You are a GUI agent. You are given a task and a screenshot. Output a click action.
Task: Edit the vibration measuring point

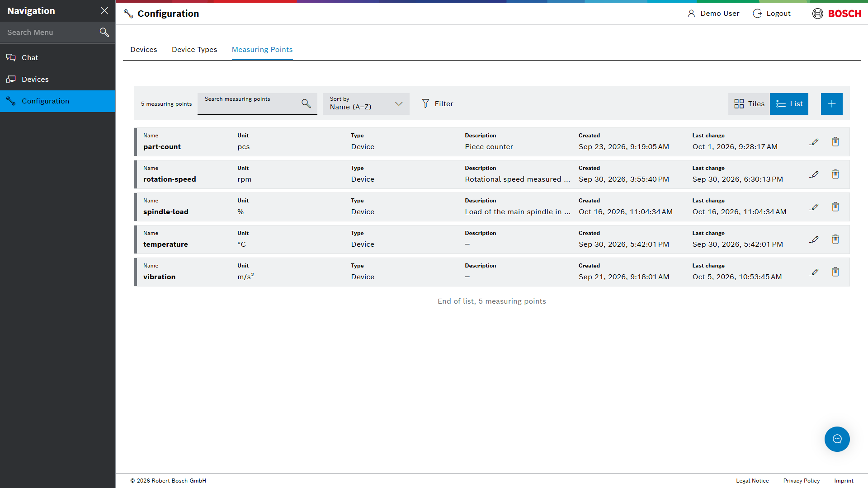(814, 272)
